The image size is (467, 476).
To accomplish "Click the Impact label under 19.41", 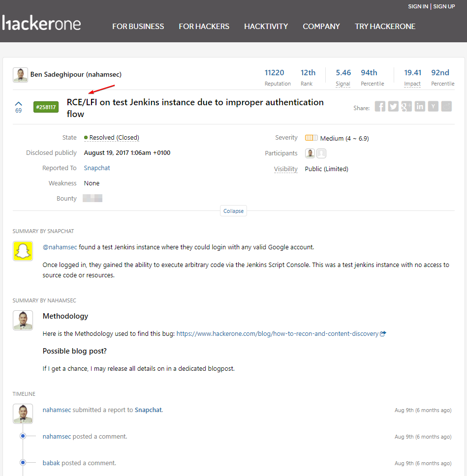I will pyautogui.click(x=412, y=84).
